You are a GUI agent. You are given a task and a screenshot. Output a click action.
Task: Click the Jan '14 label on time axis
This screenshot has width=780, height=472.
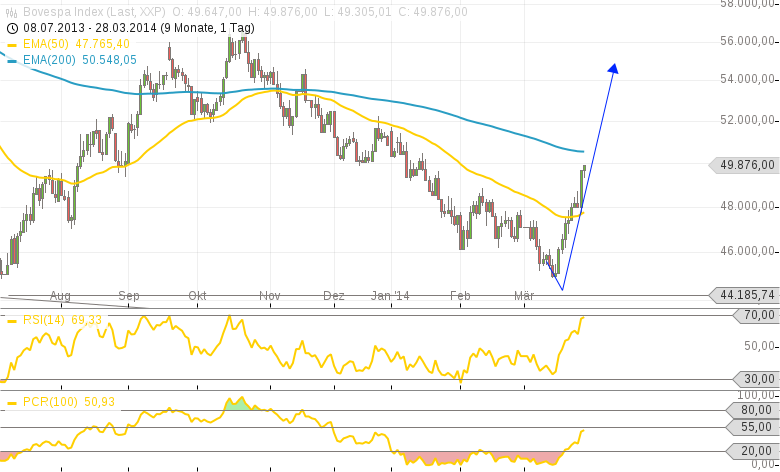pyautogui.click(x=390, y=296)
